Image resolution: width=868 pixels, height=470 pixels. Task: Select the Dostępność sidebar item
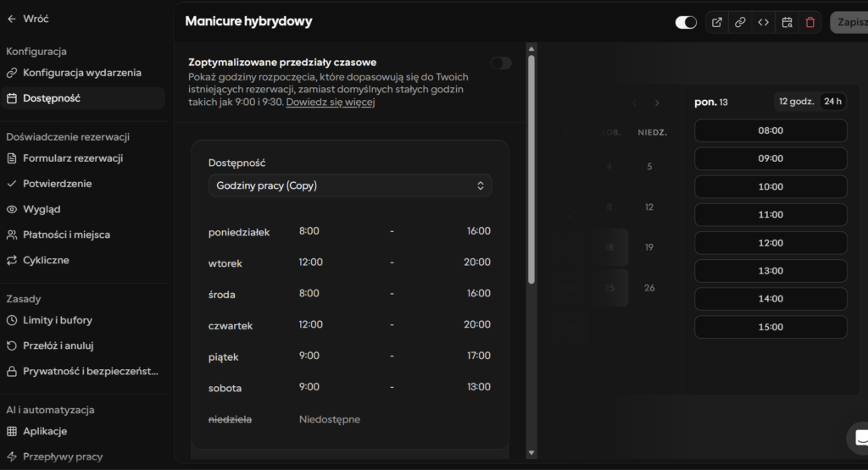(82, 98)
